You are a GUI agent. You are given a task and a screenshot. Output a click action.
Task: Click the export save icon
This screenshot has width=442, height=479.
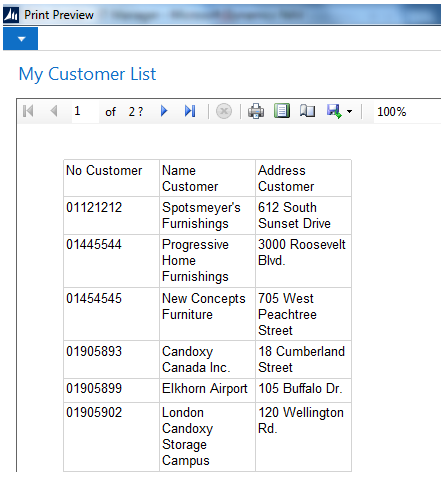point(334,111)
